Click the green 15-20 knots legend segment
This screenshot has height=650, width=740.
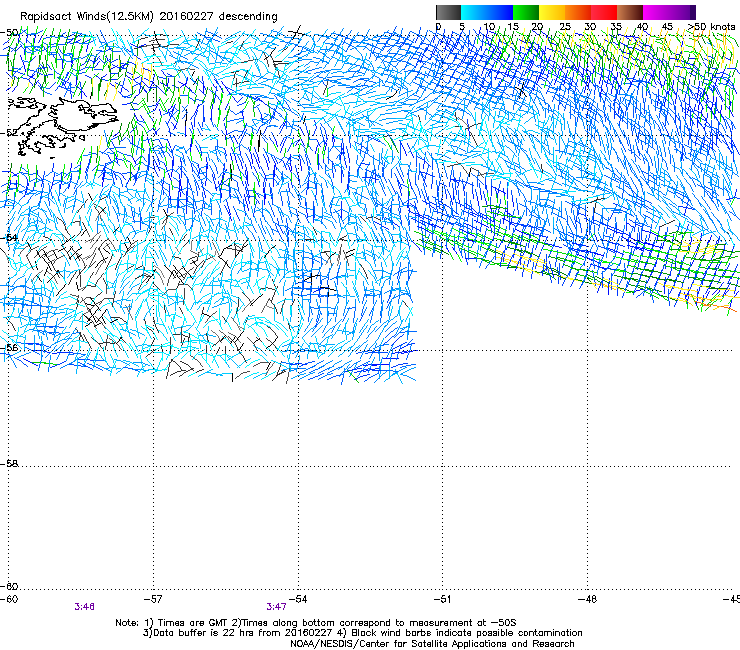click(526, 12)
